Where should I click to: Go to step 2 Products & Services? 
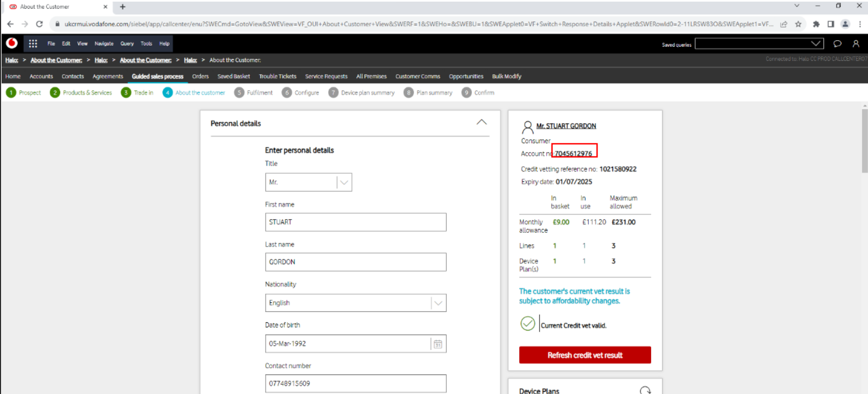coord(81,93)
